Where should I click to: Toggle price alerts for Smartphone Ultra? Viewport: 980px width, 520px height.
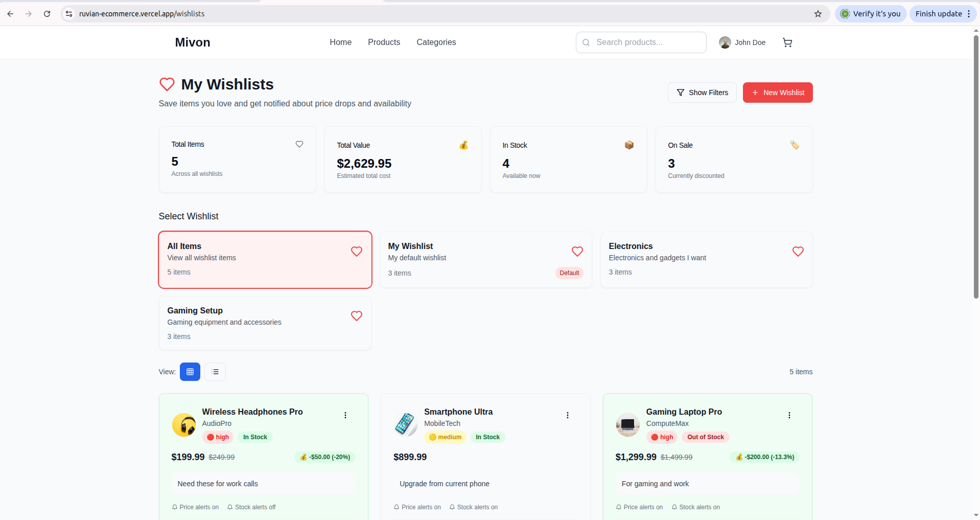(x=417, y=507)
